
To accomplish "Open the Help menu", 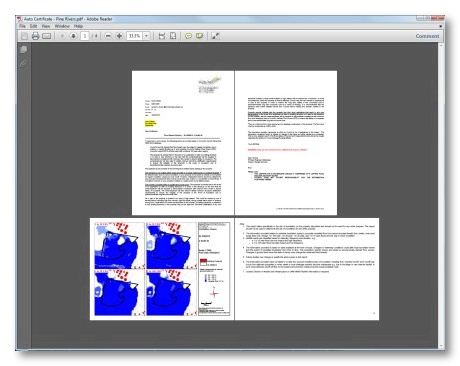I will [x=78, y=26].
